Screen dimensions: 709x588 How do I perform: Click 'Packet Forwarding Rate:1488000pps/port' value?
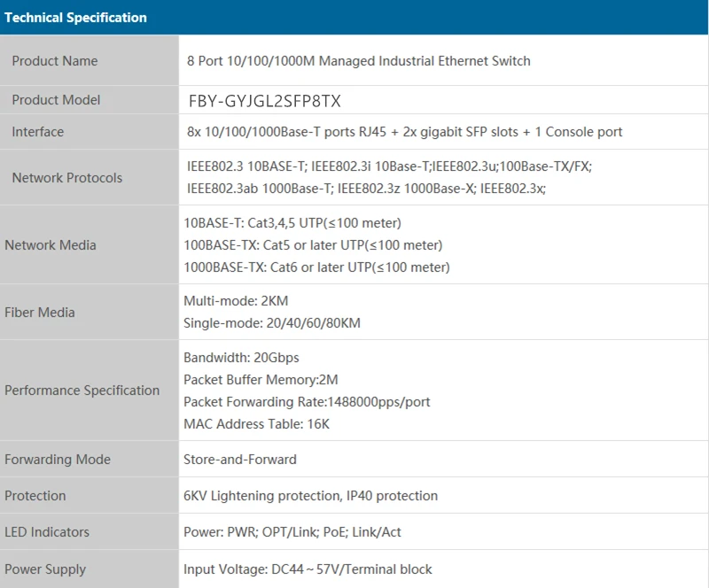coord(307,402)
